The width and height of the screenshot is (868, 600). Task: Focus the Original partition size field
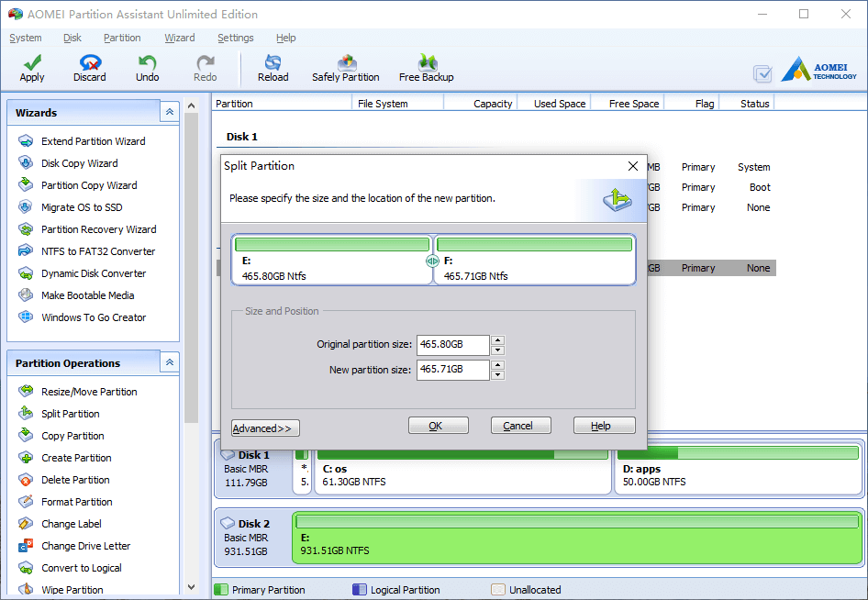click(x=453, y=344)
